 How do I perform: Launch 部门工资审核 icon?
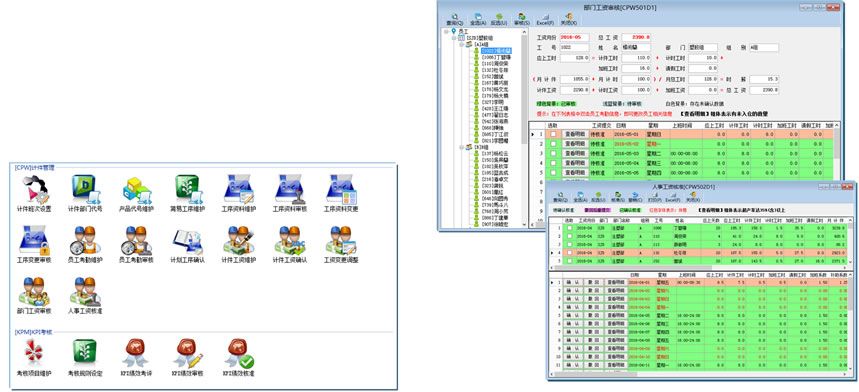click(33, 296)
